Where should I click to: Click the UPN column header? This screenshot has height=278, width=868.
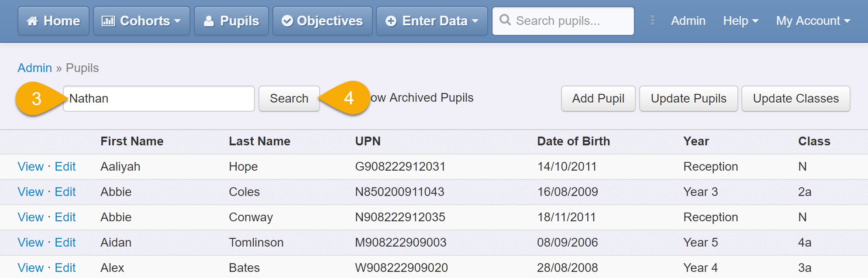(x=368, y=141)
